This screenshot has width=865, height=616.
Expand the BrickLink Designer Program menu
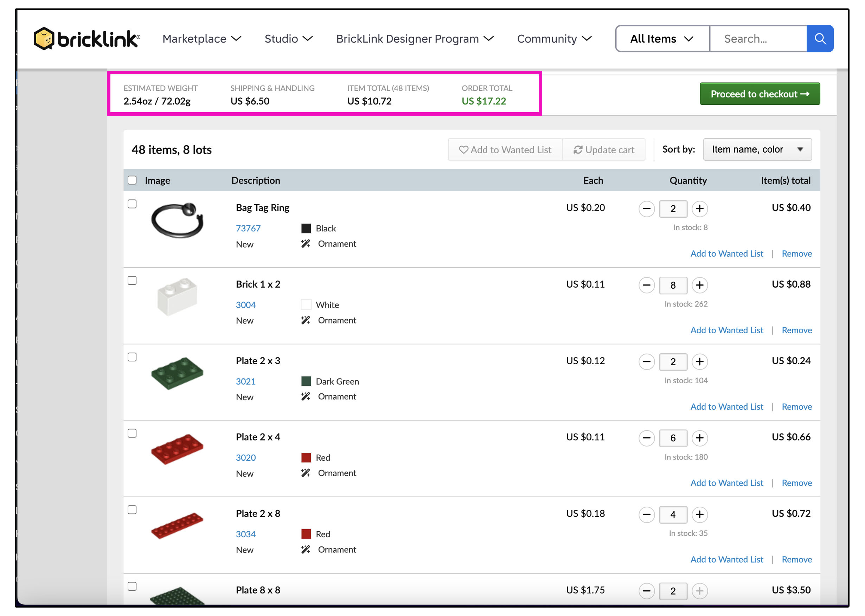click(x=414, y=39)
